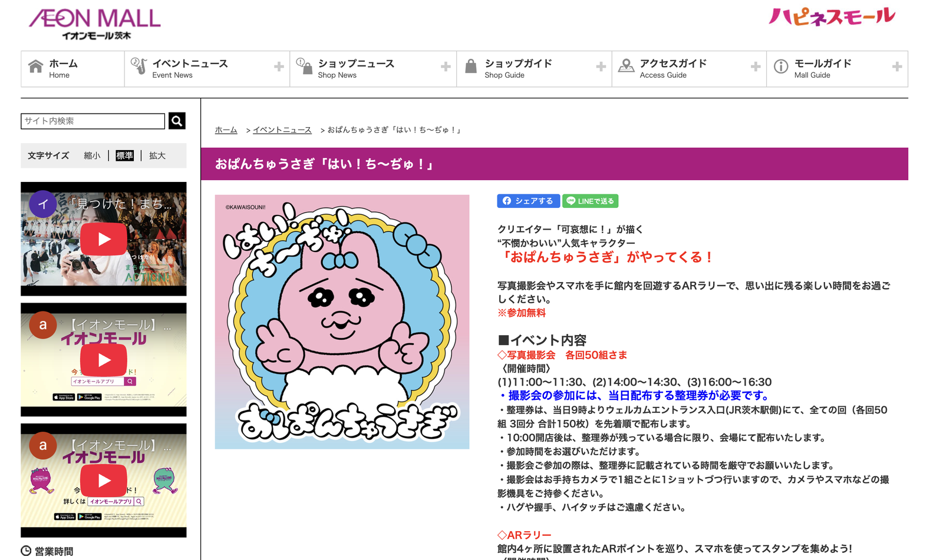This screenshot has width=943, height=560.
Task: Open the ショップニュース menu item
Action: (373, 69)
